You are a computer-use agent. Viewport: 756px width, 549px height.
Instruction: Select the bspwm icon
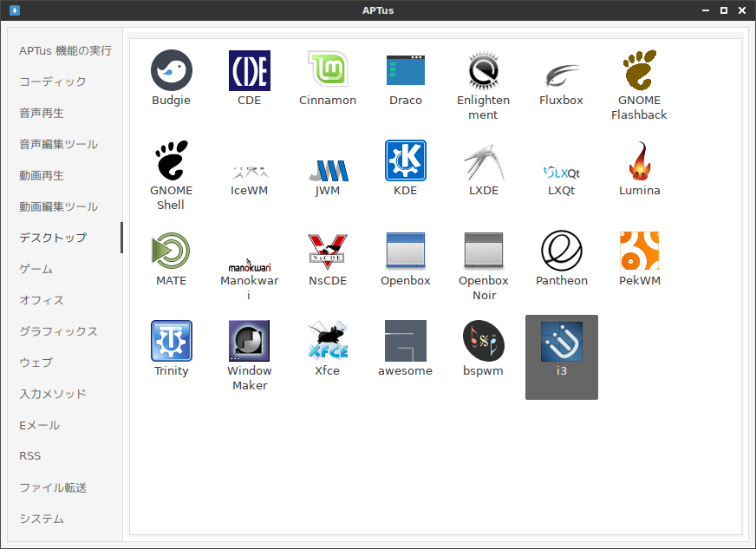pos(483,341)
